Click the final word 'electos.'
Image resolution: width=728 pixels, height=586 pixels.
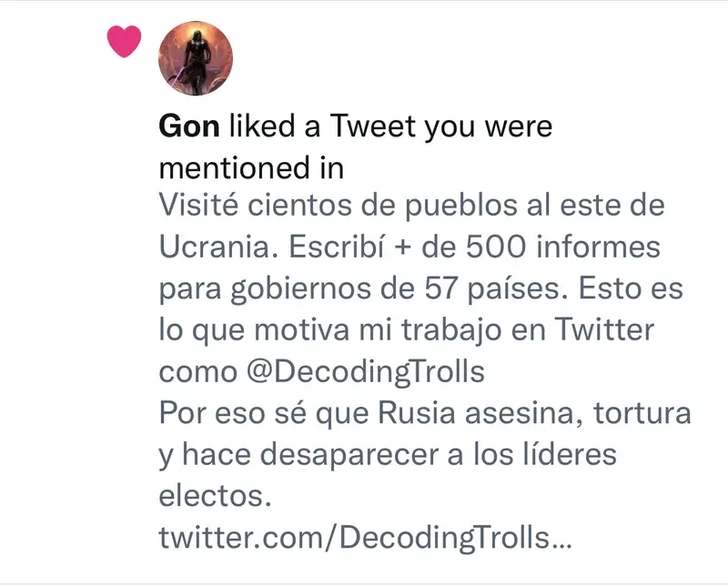pos(215,495)
